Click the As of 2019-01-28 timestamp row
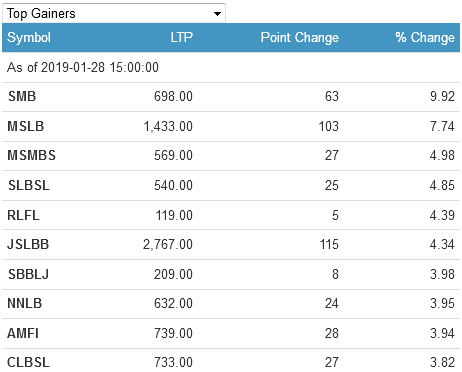Screen dimensions: 462x372 point(231,68)
